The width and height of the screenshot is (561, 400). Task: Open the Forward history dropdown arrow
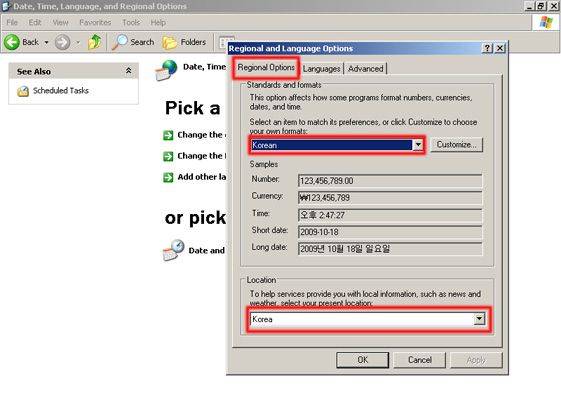point(78,42)
